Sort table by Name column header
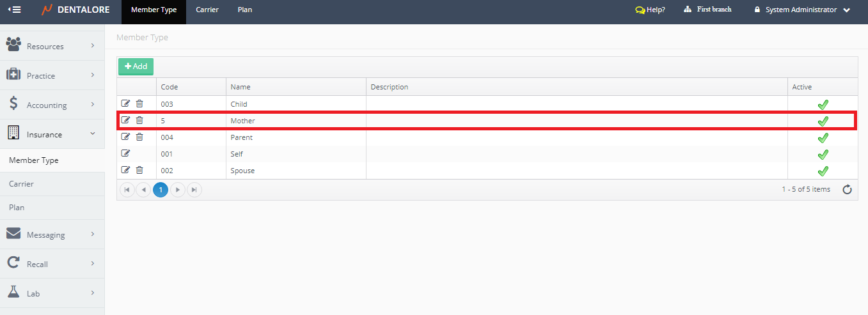Screen dimensions: 868x315 point(241,87)
